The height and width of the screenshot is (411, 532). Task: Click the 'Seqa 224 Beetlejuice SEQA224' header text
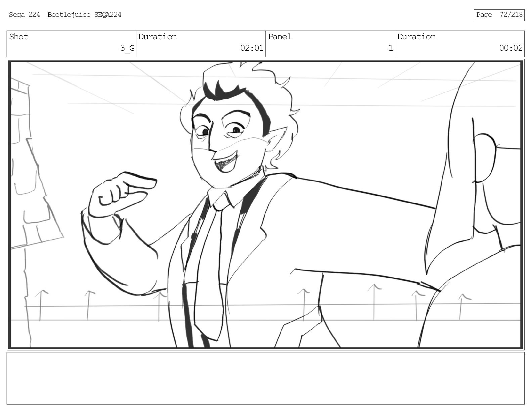pyautogui.click(x=65, y=15)
